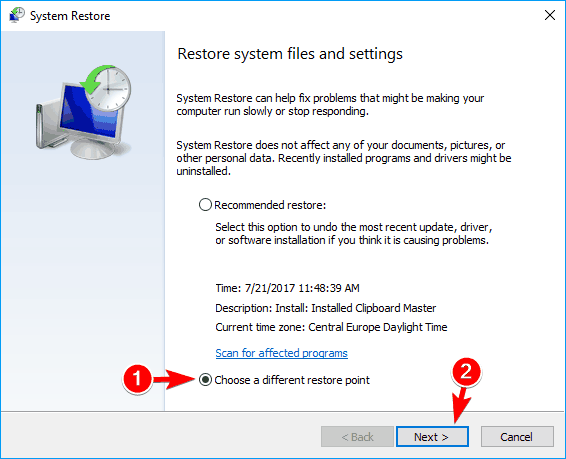Click the Current time zone text line

pyautogui.click(x=331, y=327)
